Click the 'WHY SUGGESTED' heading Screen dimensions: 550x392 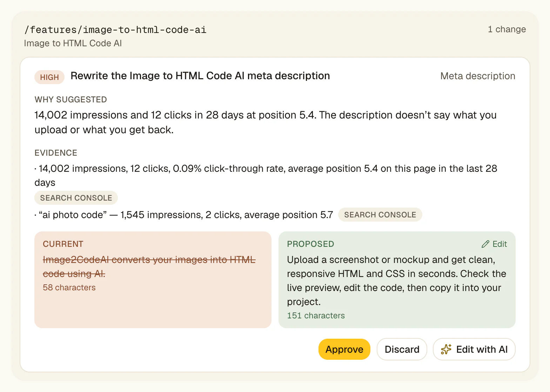[71, 100]
